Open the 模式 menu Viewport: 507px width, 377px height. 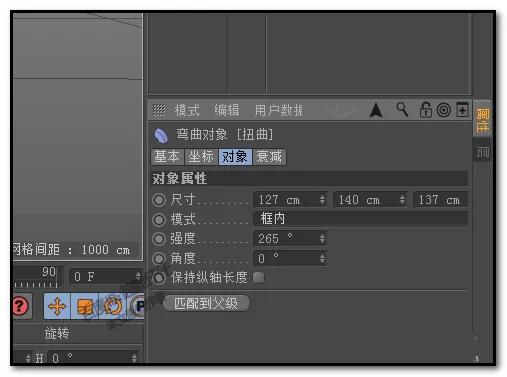(x=187, y=110)
